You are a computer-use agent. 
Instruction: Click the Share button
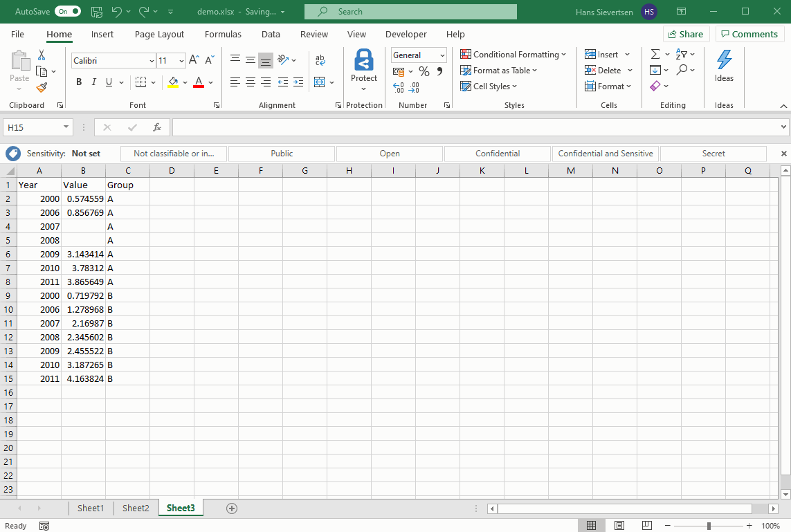686,34
